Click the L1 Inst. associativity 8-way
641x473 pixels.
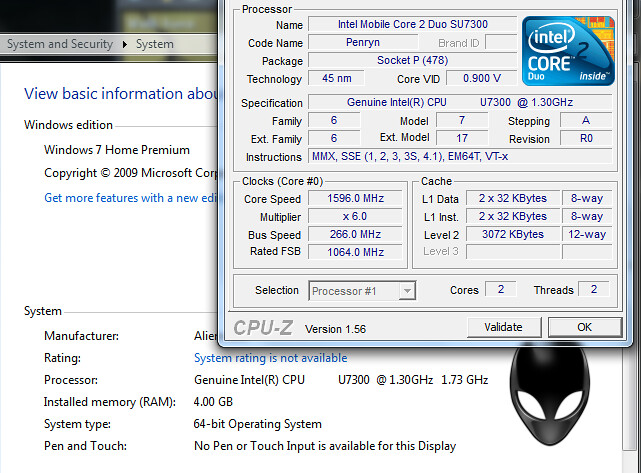(587, 216)
